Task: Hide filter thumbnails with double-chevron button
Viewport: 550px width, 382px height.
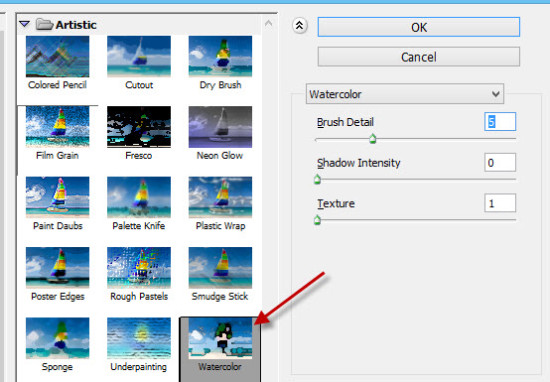Action: tap(300, 26)
